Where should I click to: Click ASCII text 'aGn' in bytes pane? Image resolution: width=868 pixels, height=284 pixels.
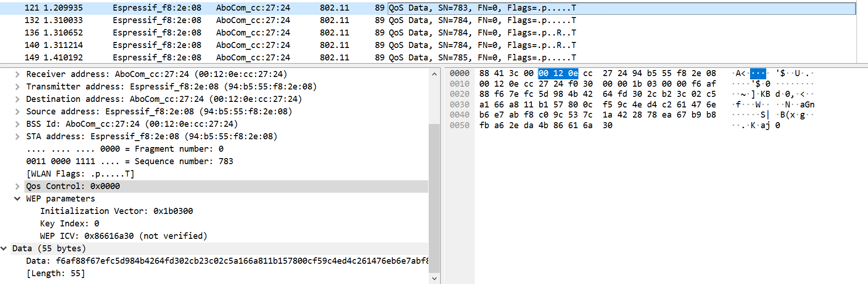(x=807, y=105)
